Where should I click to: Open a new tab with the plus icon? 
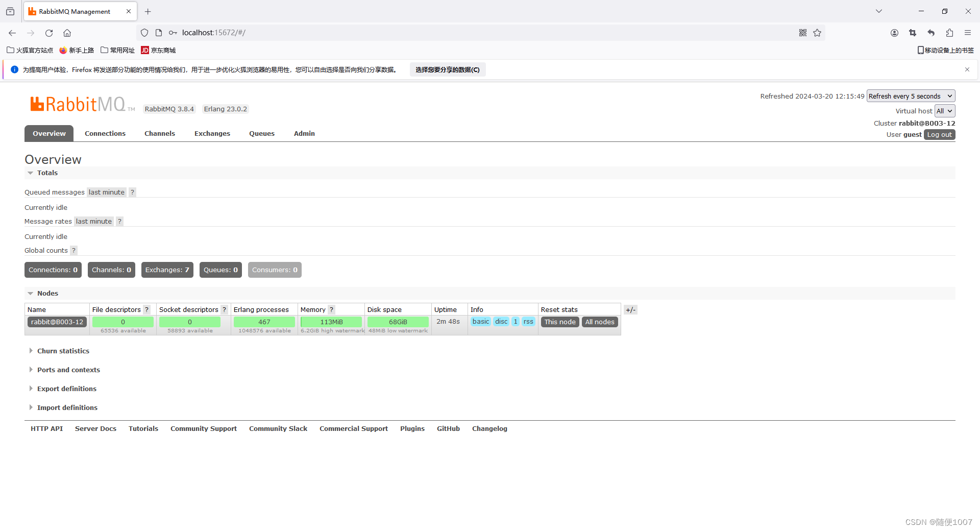(x=148, y=11)
